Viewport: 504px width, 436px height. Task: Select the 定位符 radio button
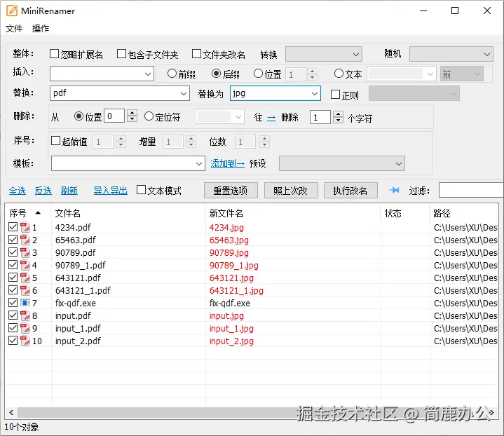(149, 116)
